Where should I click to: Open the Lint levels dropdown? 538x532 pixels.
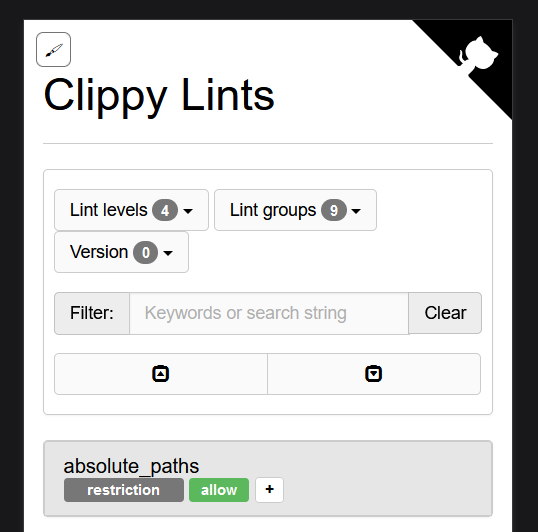coord(131,210)
